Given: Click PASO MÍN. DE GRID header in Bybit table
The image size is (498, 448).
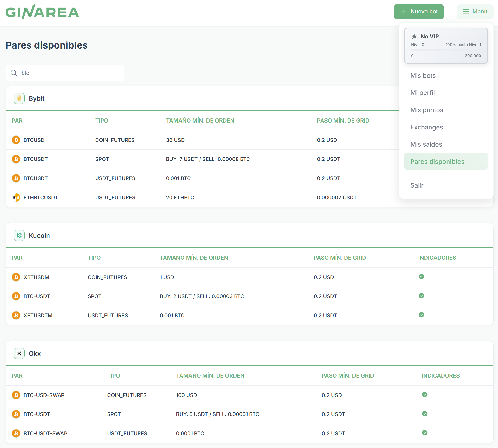Looking at the screenshot, I should pyautogui.click(x=343, y=121).
